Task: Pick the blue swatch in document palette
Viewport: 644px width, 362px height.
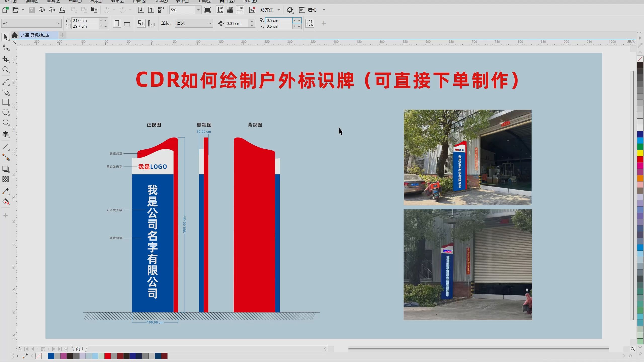Action: coord(51,356)
